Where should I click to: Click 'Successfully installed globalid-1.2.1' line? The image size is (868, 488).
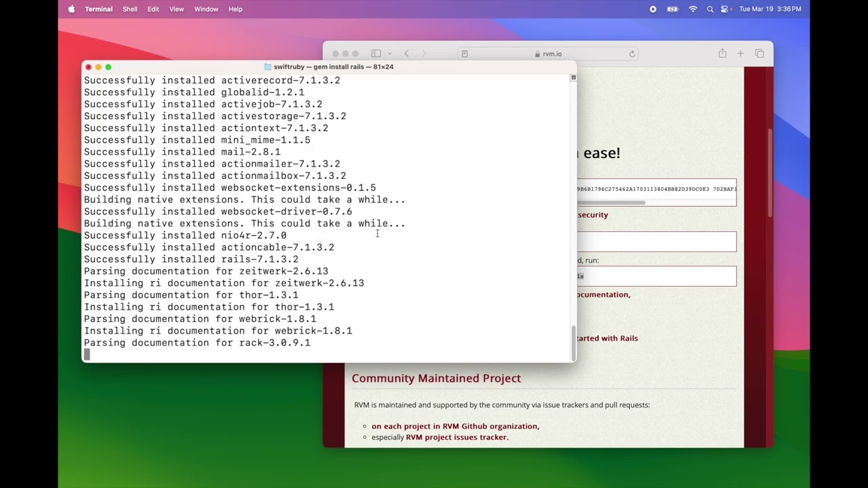click(x=194, y=92)
